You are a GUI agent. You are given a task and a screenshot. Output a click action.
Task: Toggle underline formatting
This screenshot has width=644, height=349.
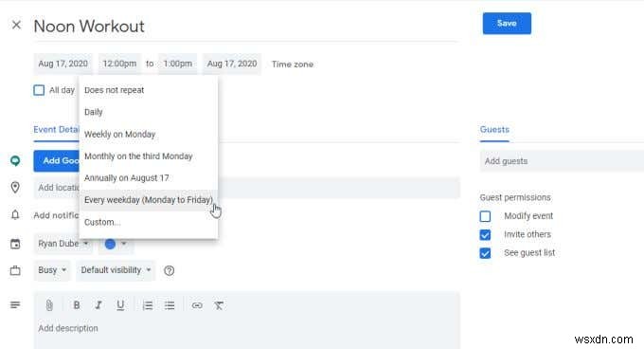tap(120, 305)
